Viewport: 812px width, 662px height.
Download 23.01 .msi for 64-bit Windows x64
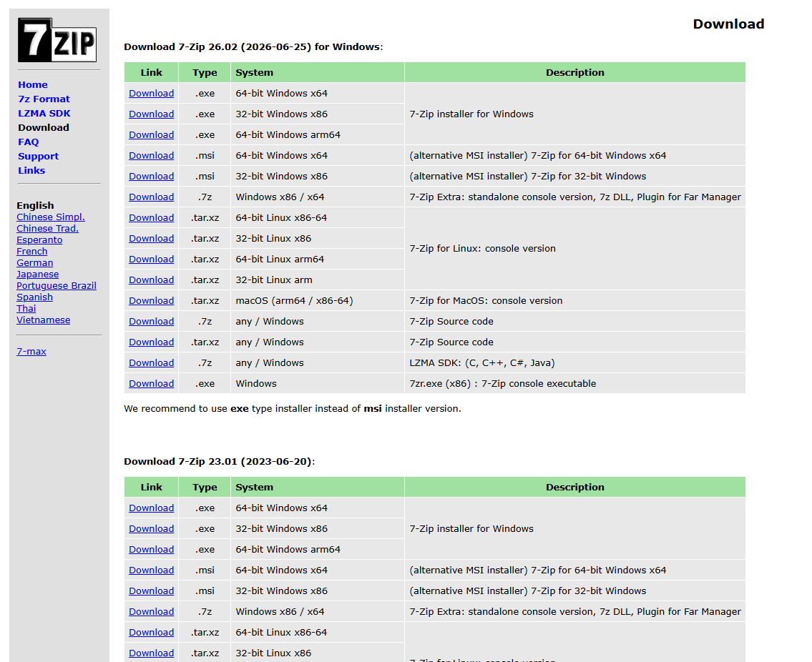click(151, 570)
